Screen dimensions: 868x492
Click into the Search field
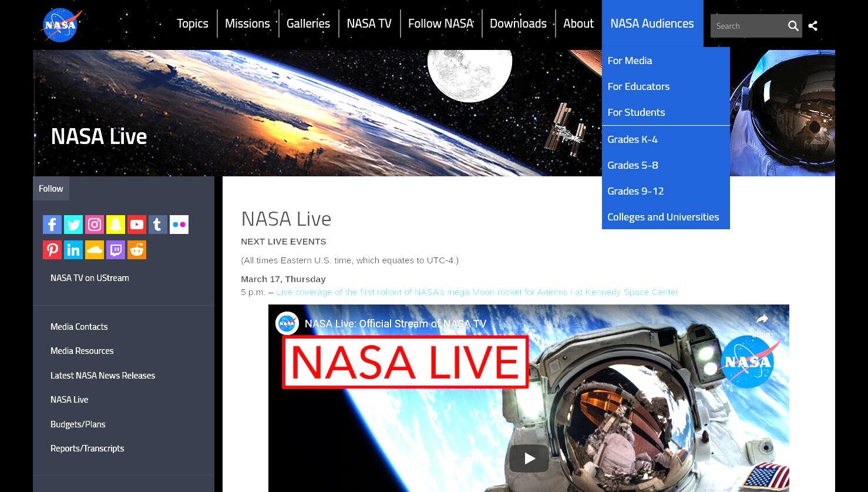tap(747, 26)
